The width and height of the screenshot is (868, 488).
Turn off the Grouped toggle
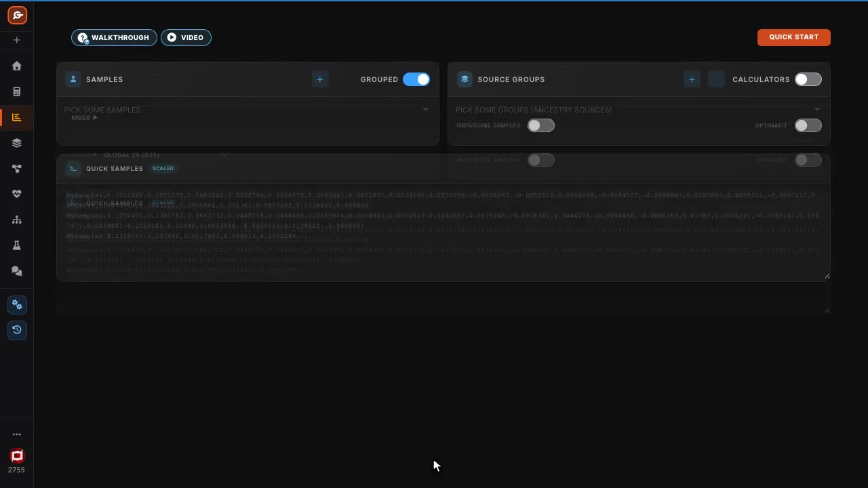[x=416, y=79]
